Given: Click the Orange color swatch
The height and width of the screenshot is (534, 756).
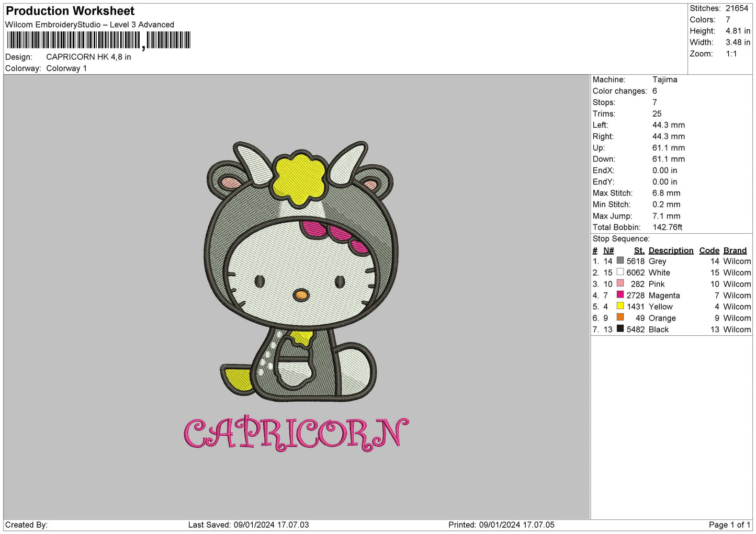Looking at the screenshot, I should click(x=620, y=317).
